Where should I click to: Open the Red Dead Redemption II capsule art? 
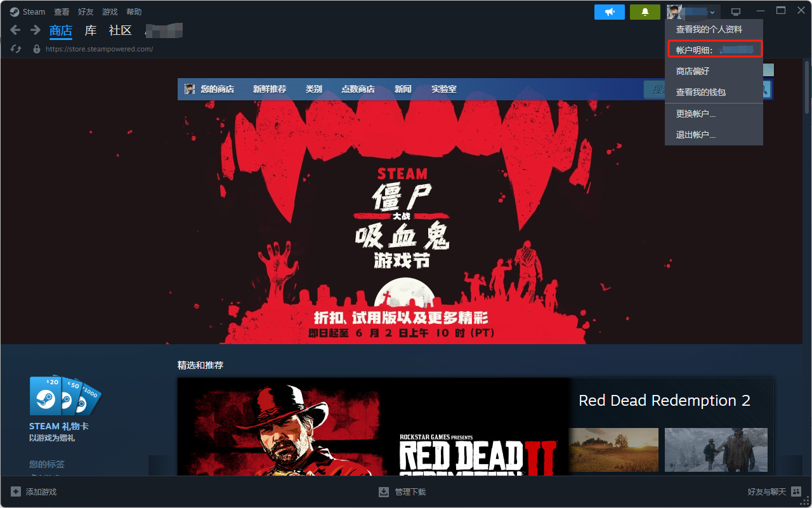pos(374,427)
